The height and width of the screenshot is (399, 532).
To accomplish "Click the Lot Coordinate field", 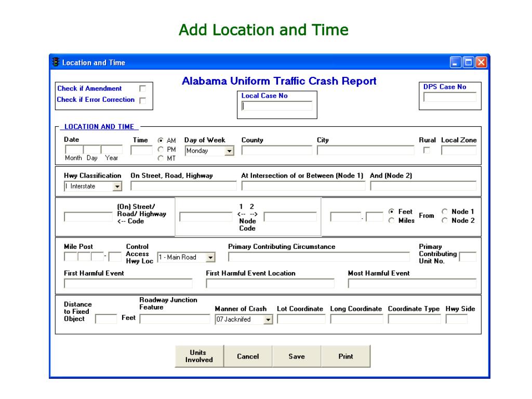I will [301, 319].
